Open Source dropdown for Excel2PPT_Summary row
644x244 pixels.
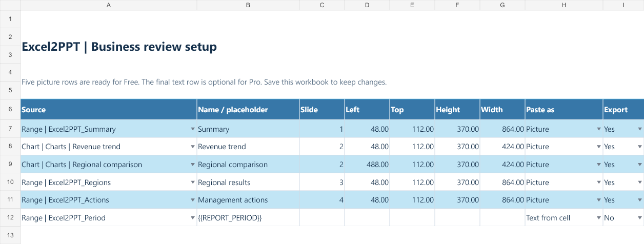pos(192,129)
